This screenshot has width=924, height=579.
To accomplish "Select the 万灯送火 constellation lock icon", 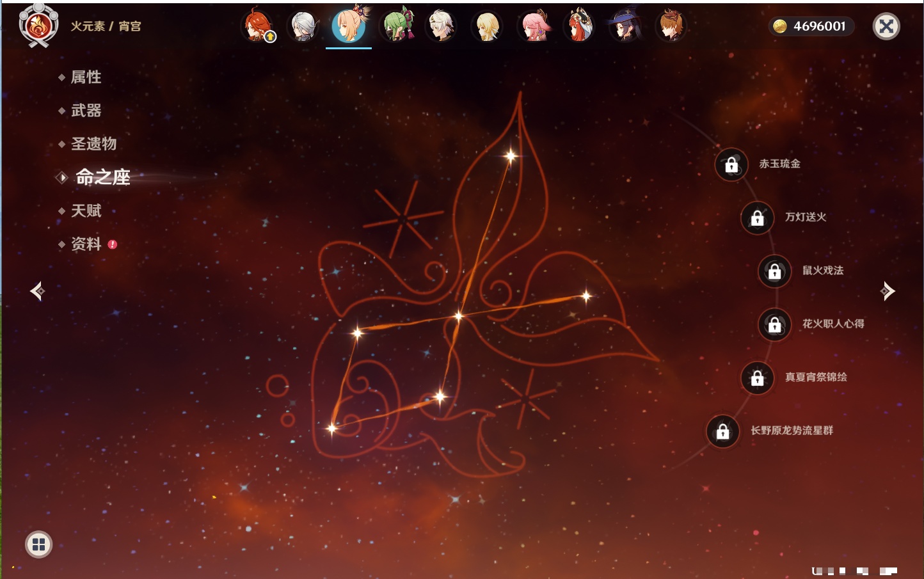I will (x=757, y=218).
